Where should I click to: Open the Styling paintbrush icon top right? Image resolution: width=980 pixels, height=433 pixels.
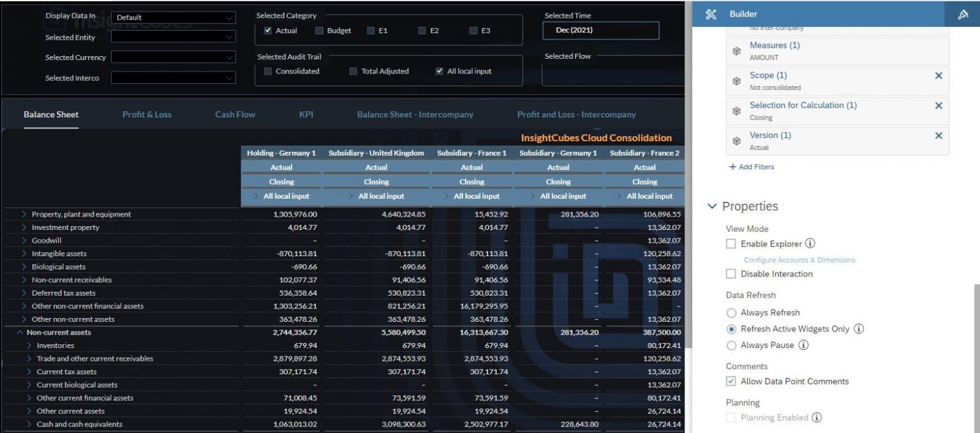(963, 13)
